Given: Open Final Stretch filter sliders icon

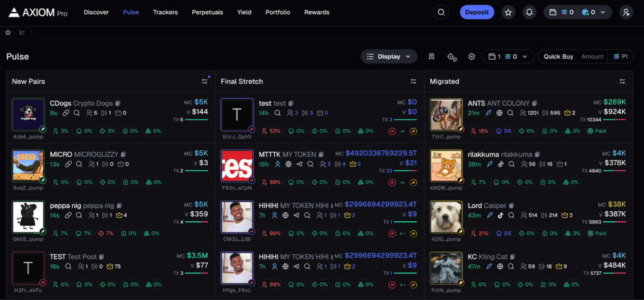Looking at the screenshot, I should pyautogui.click(x=414, y=81).
